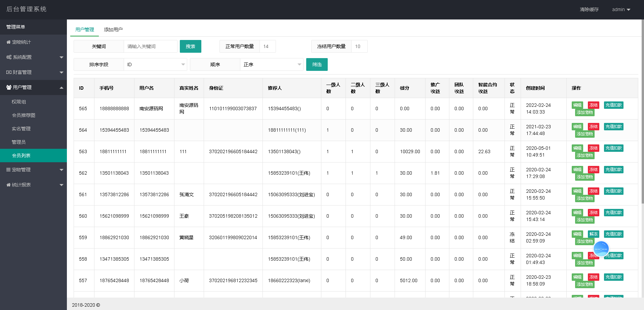Click 微分 value 10029.00
Viewport: 644px width, 310px height.
tap(410, 151)
